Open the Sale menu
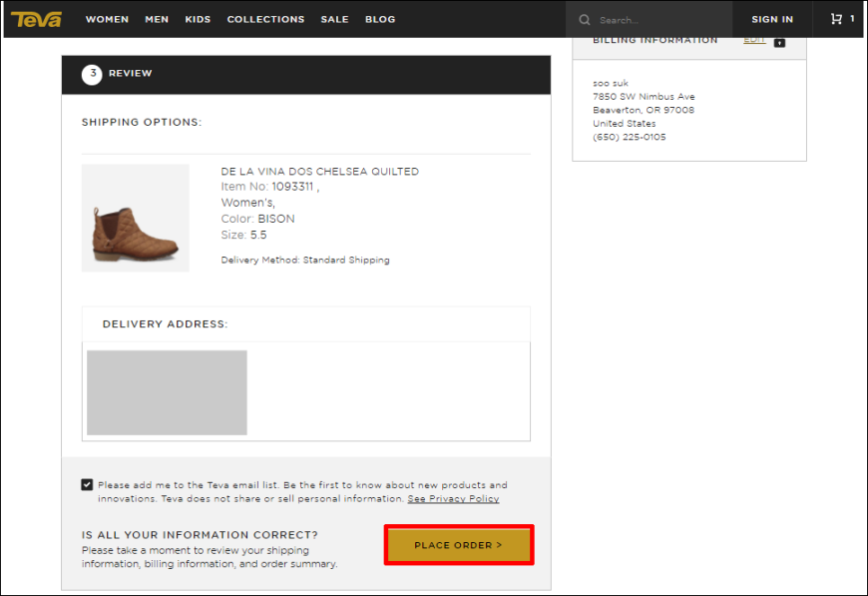 point(335,19)
